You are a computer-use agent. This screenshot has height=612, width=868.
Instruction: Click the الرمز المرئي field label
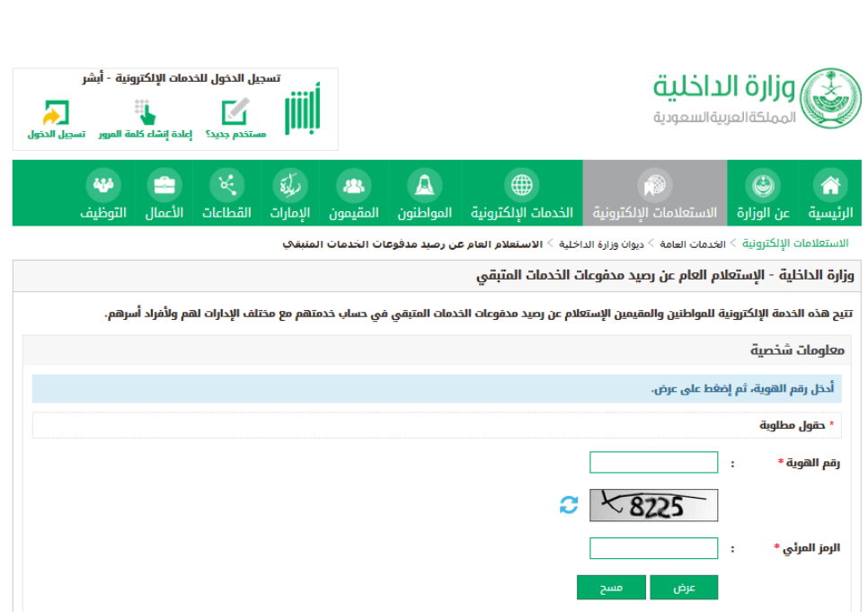(811, 548)
